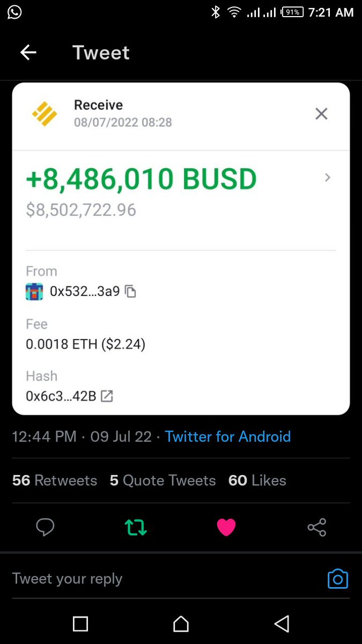Tap the Android home navigation button
The height and width of the screenshot is (644, 362).
coord(181,624)
